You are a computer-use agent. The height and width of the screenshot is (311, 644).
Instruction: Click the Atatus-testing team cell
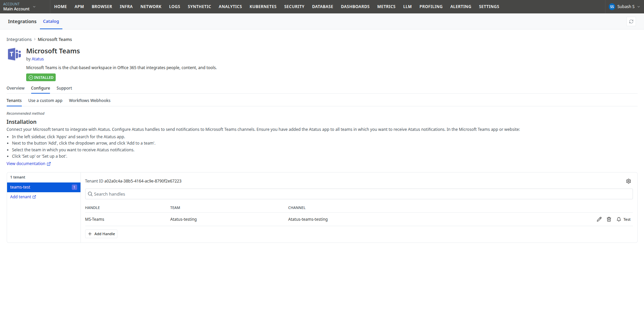[x=183, y=219]
